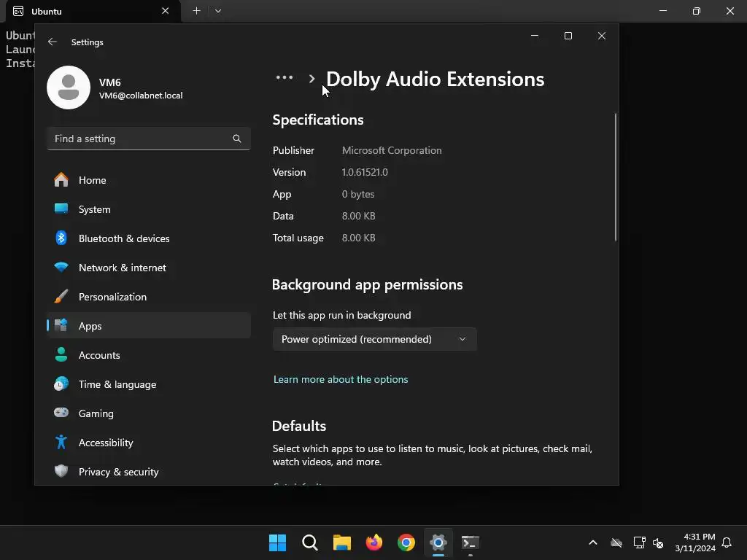Open System settings
This screenshot has width=747, height=560.
coord(149,209)
